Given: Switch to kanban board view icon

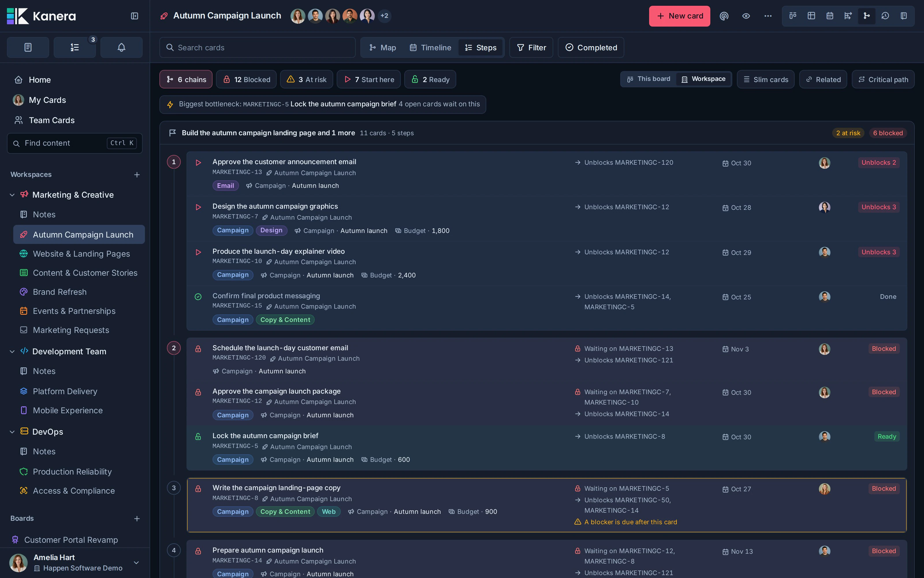Looking at the screenshot, I should click(793, 16).
